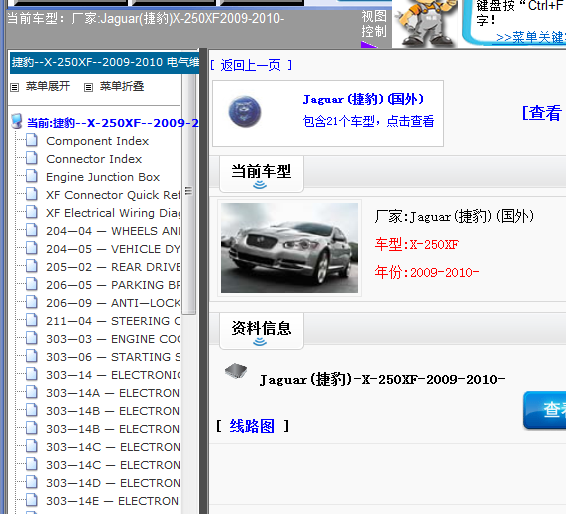Screen dimensions: 566x514
Task: Click the page icon for 204—05 VEHICLE DY
Action: point(32,249)
